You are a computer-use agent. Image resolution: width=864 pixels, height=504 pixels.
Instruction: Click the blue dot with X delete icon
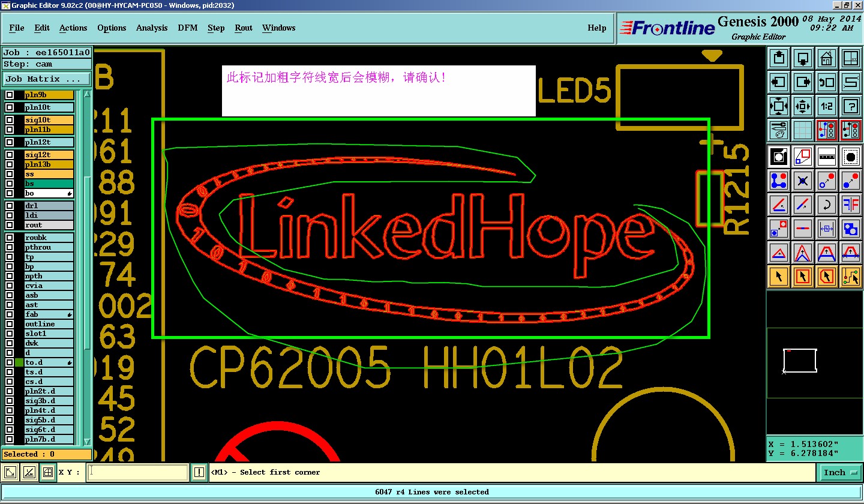[803, 181]
